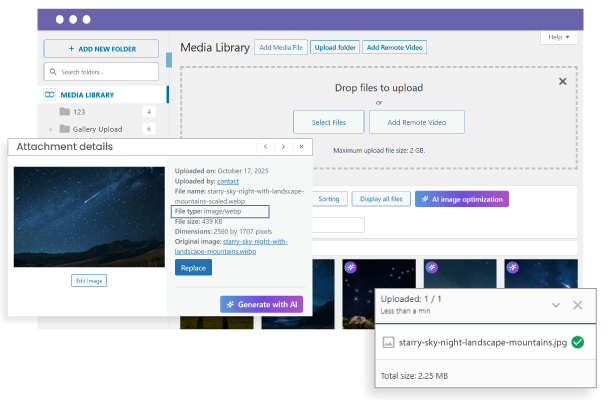Click the starry sky attachment preview image

89,216
